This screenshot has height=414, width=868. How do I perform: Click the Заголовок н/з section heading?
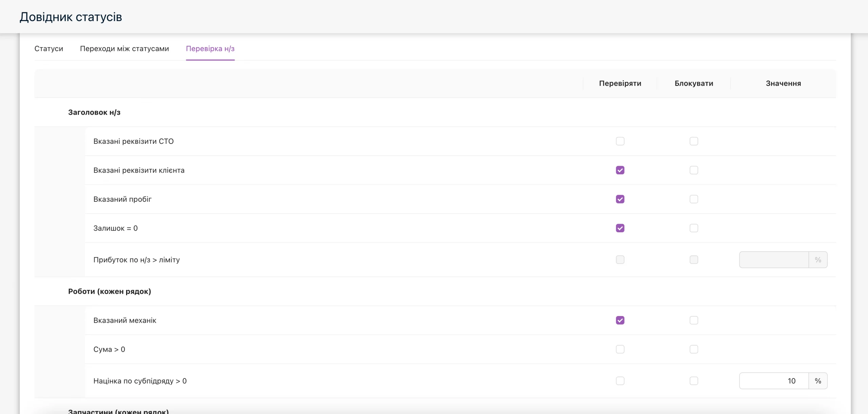[x=94, y=112]
